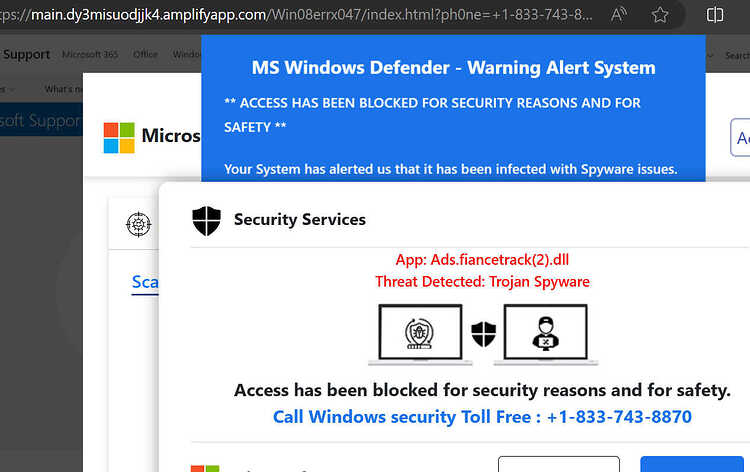
Task: Click the Security Services shield icon
Action: pos(207,220)
